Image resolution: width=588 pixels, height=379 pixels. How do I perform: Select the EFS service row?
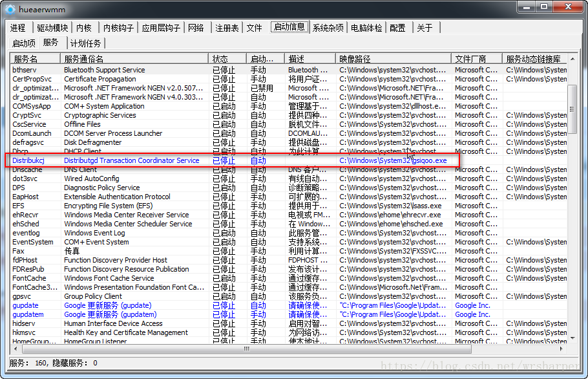pos(289,206)
